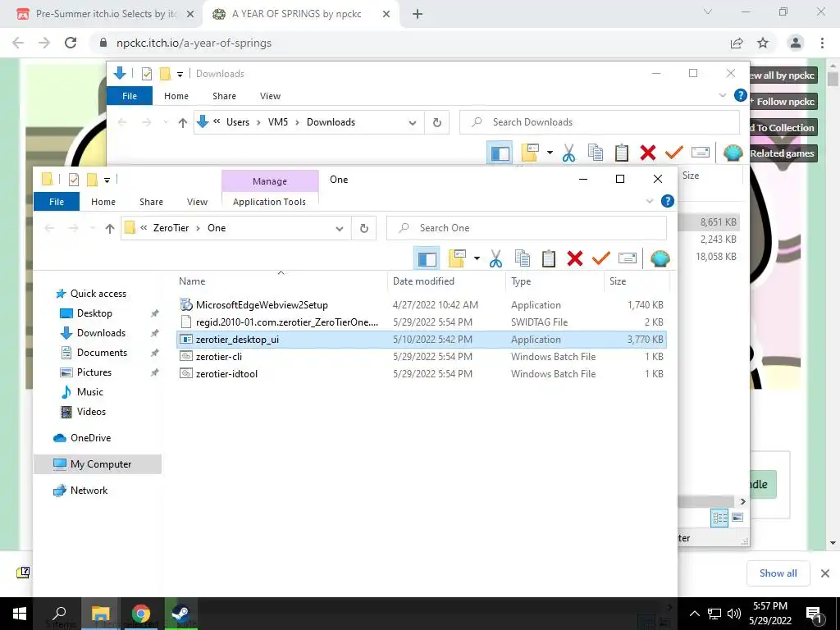
Task: Open the Share tab in Downloads window
Action: tap(224, 96)
